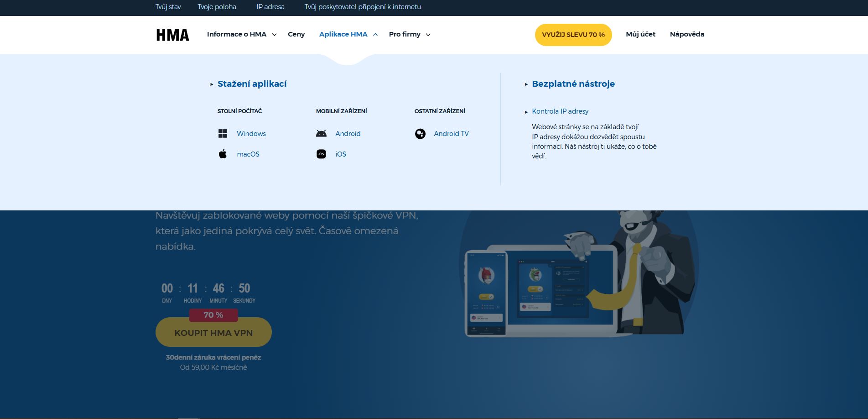Screen dimensions: 868x419
Task: Click the Koupit HMA VPN button
Action: tap(213, 332)
